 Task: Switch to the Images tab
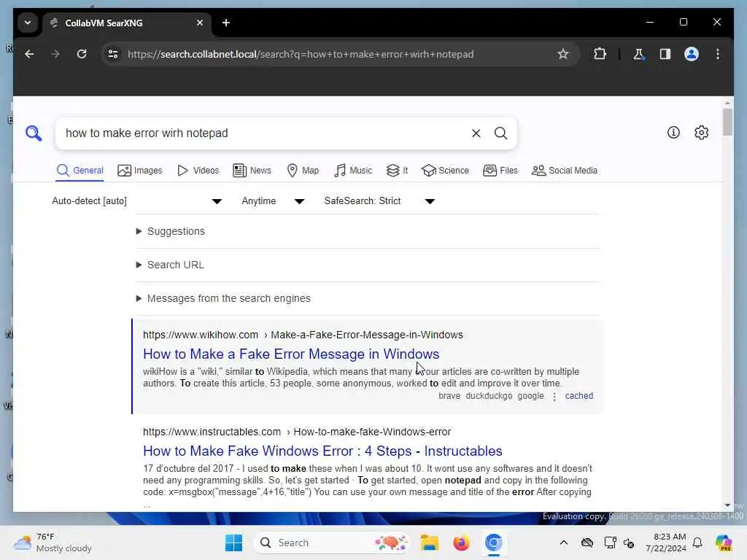click(x=140, y=171)
